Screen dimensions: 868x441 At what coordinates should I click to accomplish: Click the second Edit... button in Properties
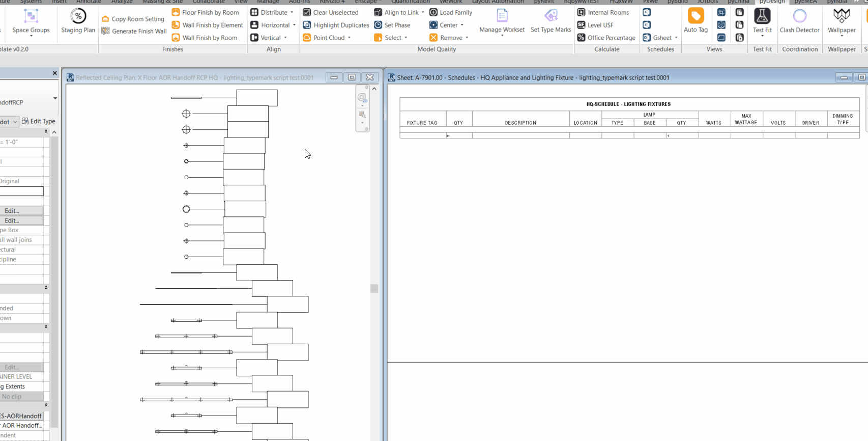click(21, 220)
